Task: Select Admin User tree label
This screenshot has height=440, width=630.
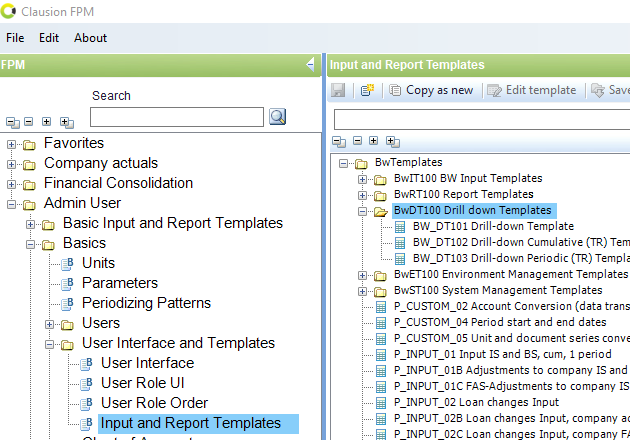Action: tap(82, 203)
